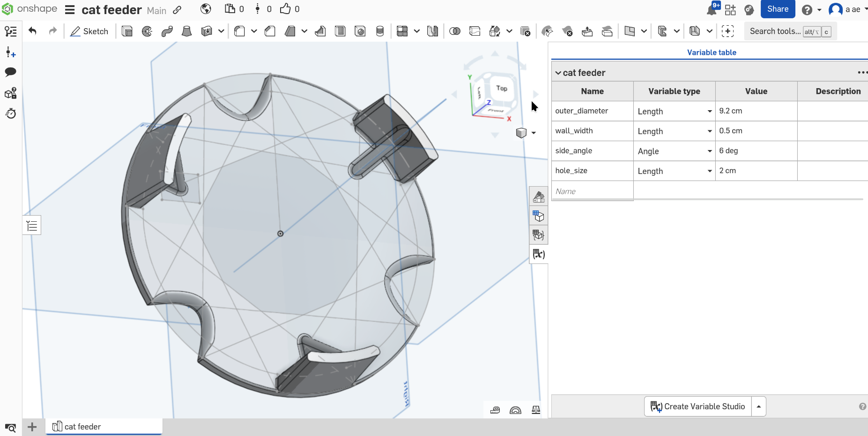This screenshot has width=868, height=436.
Task: Open notifications bell
Action: pos(712,9)
